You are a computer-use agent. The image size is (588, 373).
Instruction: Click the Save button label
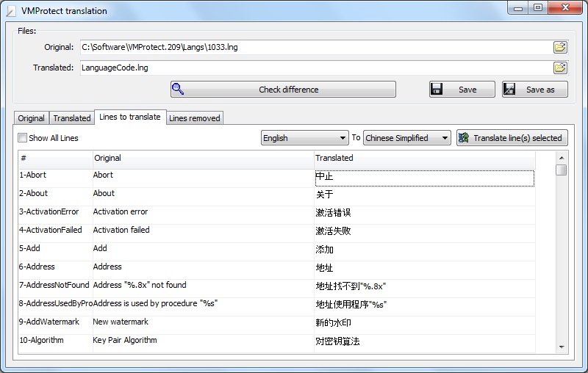467,90
